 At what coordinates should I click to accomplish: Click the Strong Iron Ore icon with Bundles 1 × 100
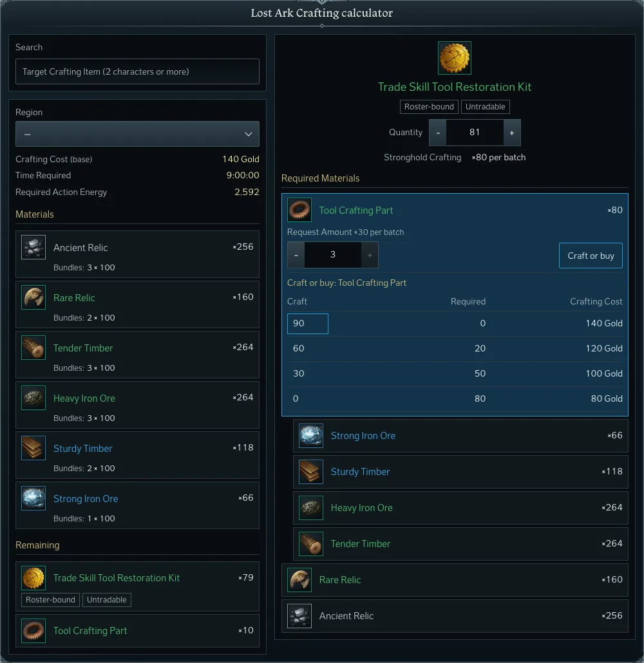[x=33, y=498]
